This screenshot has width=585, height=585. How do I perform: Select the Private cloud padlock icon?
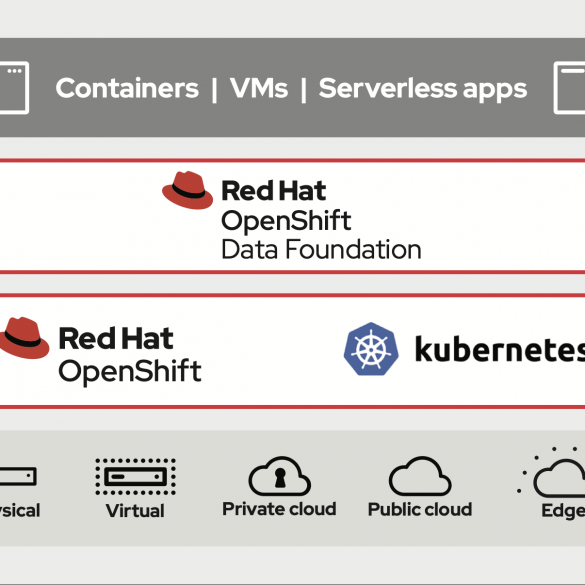tap(279, 476)
